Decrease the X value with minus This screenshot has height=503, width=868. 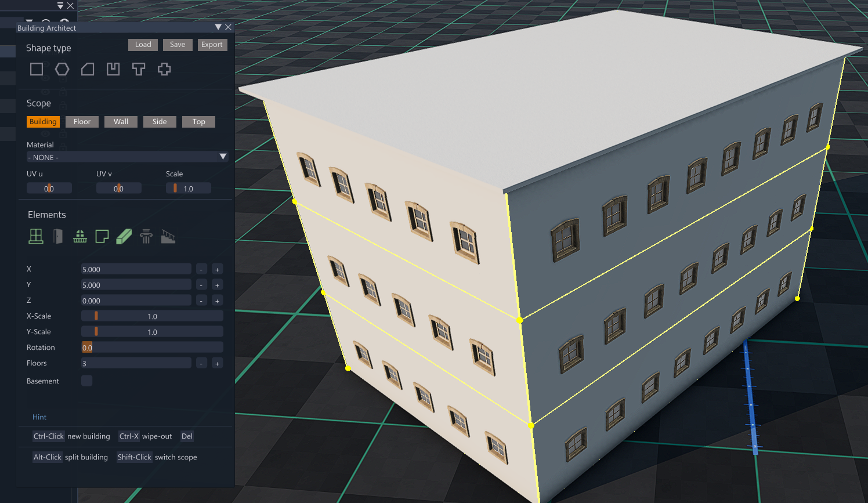pos(201,269)
